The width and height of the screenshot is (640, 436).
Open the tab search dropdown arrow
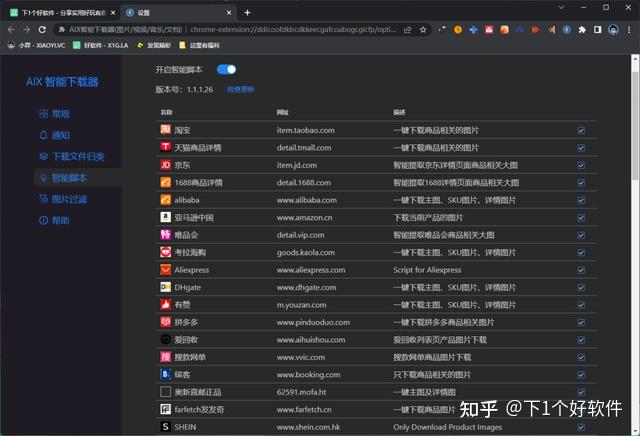(561, 7)
